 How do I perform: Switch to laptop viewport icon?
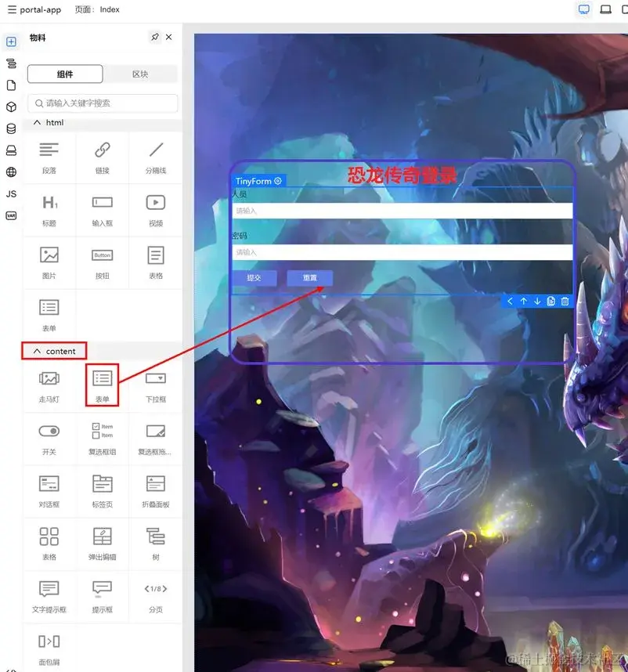click(606, 9)
